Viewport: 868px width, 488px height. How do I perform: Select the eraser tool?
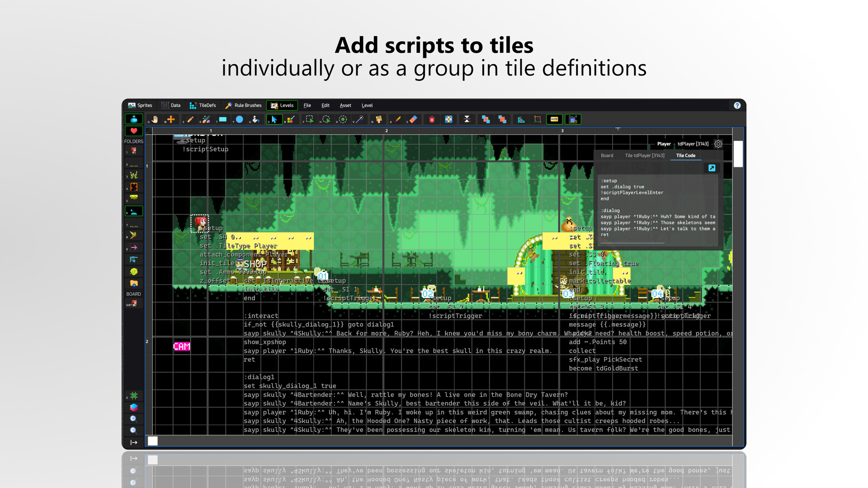click(413, 119)
